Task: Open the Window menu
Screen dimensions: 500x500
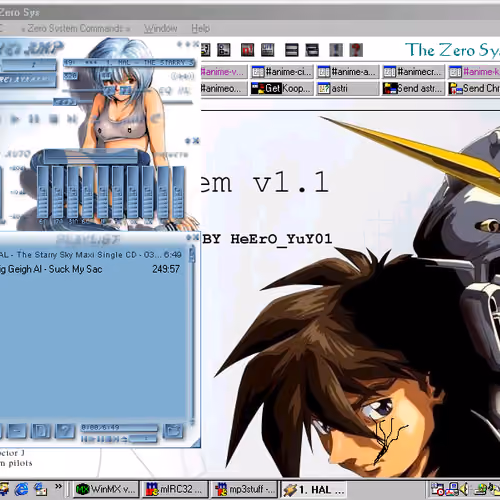Action: (x=160, y=28)
